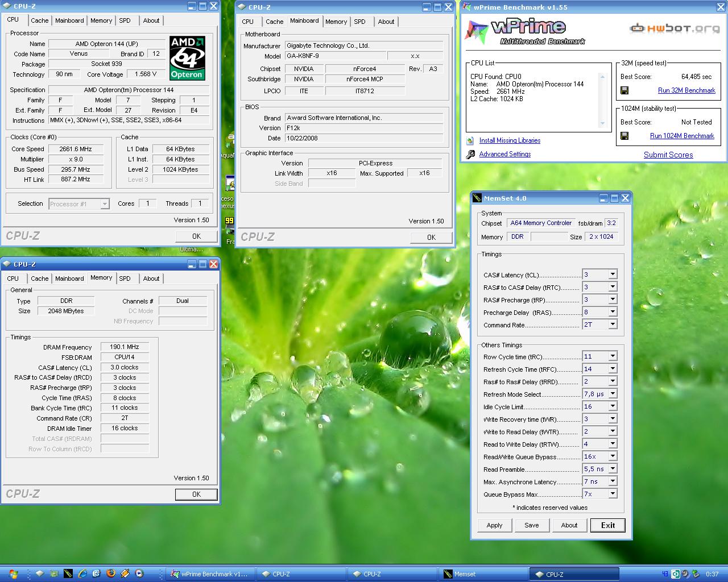Screen dimensions: 728x582
Task: Click the green square tray icon
Action: 676,574
